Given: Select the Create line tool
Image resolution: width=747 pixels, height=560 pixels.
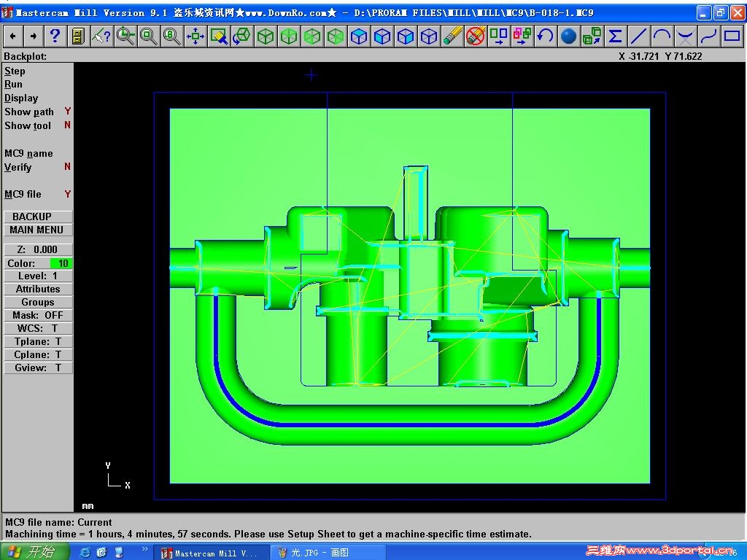Looking at the screenshot, I should pyautogui.click(x=639, y=36).
